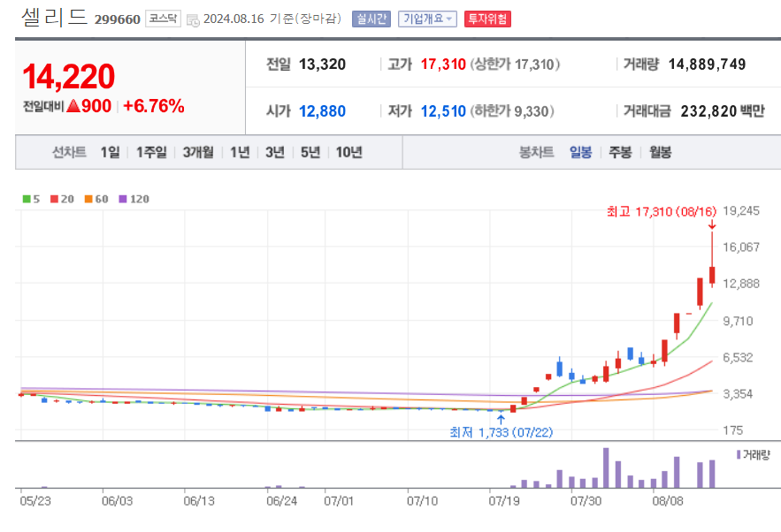Show the 10년 line chart
The image size is (781, 532).
point(348,152)
